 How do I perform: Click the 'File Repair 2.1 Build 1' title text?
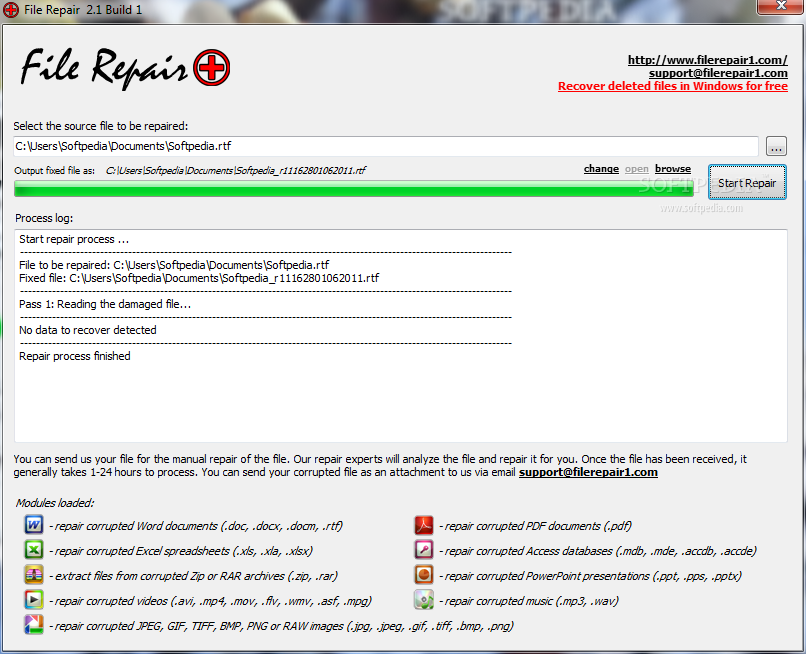point(83,10)
